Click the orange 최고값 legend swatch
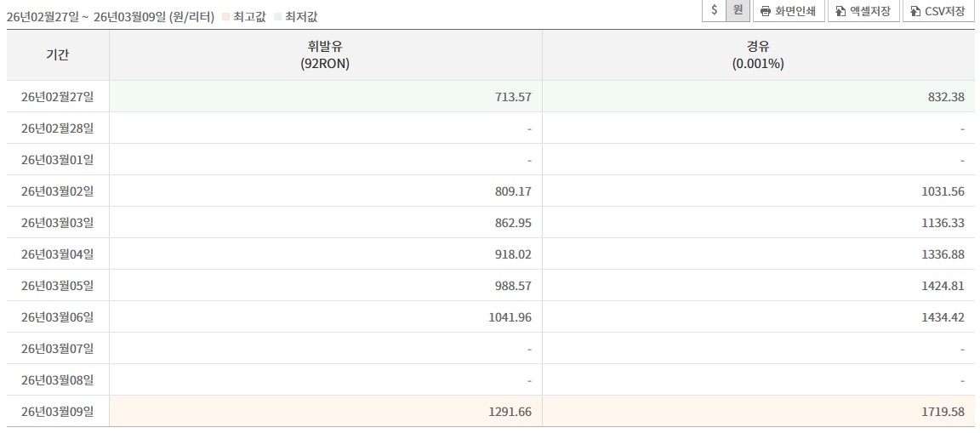 [225, 17]
